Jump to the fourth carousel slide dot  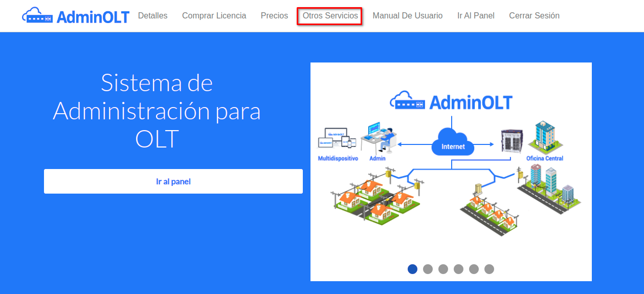[x=458, y=269]
